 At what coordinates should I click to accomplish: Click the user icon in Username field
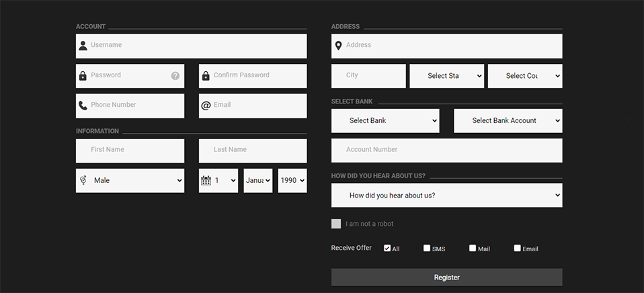83,46
